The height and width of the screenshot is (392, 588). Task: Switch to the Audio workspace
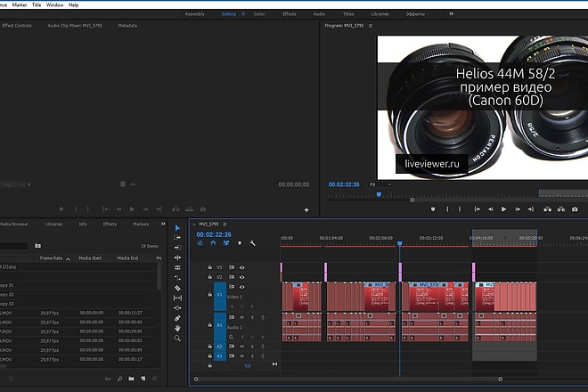pyautogui.click(x=319, y=14)
